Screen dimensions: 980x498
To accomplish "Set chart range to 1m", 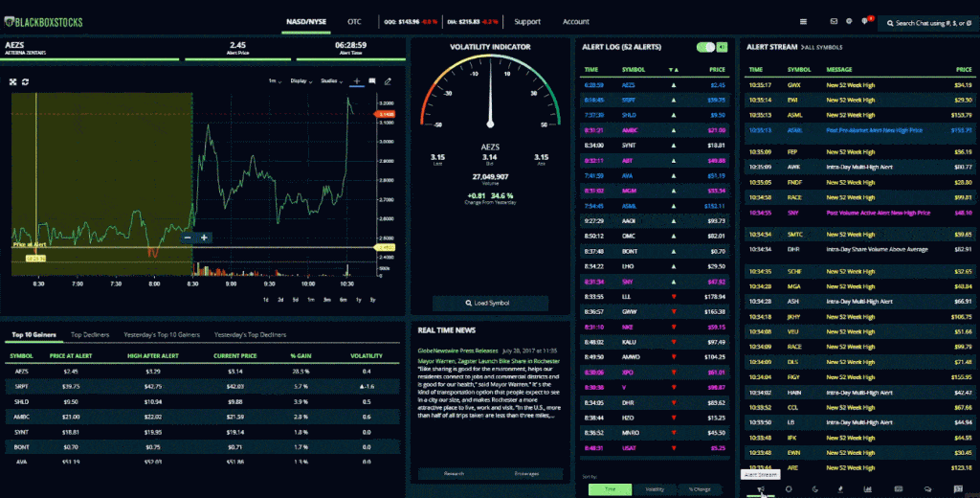I will pos(311,300).
